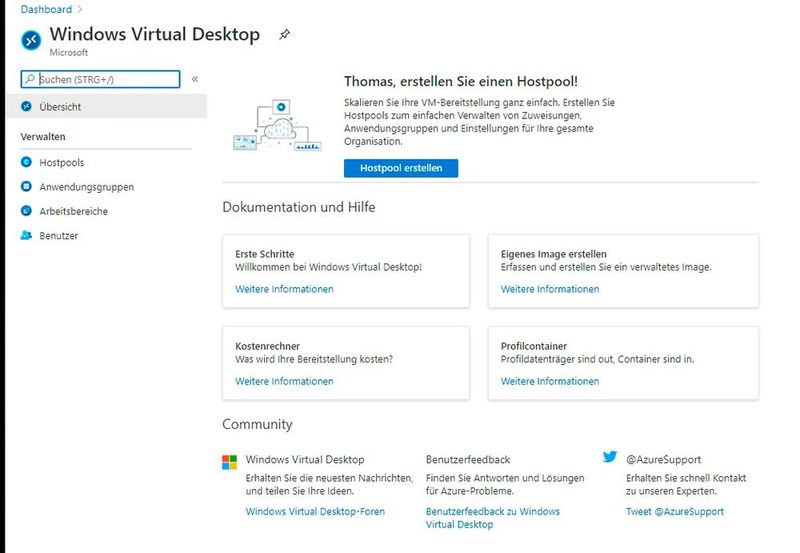Click the Benutzerfeedback heading

point(468,460)
